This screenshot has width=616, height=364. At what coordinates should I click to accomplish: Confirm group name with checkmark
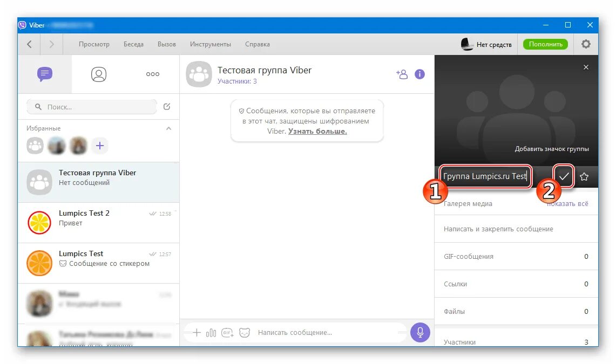coord(564,176)
